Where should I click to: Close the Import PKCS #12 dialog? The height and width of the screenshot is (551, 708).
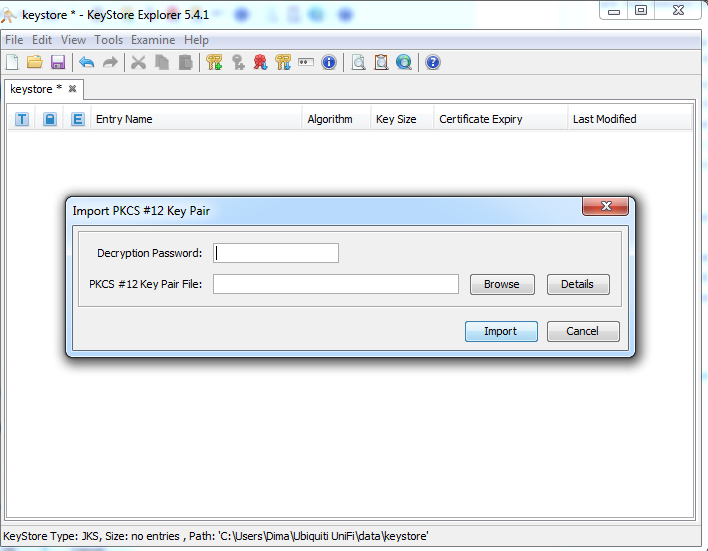[606, 206]
